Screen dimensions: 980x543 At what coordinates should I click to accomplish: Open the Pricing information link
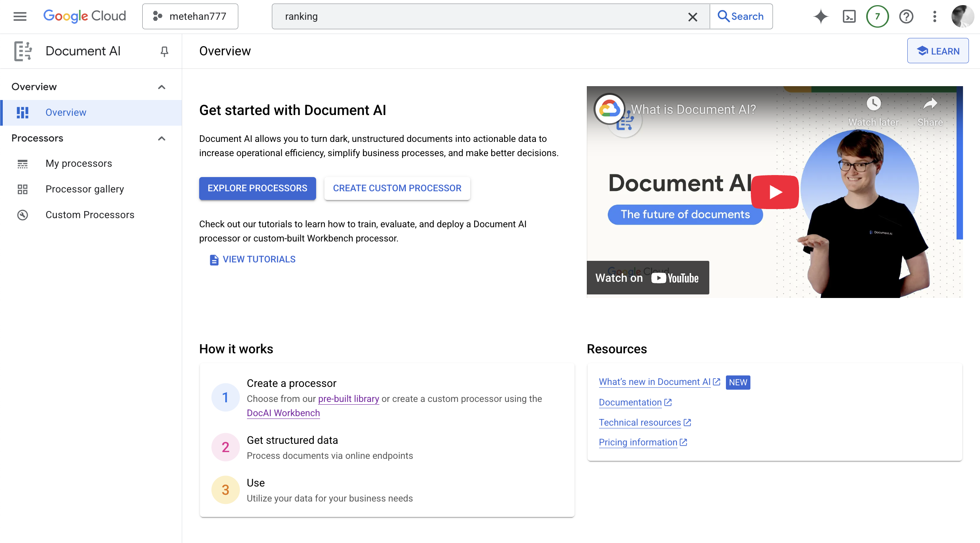point(638,443)
